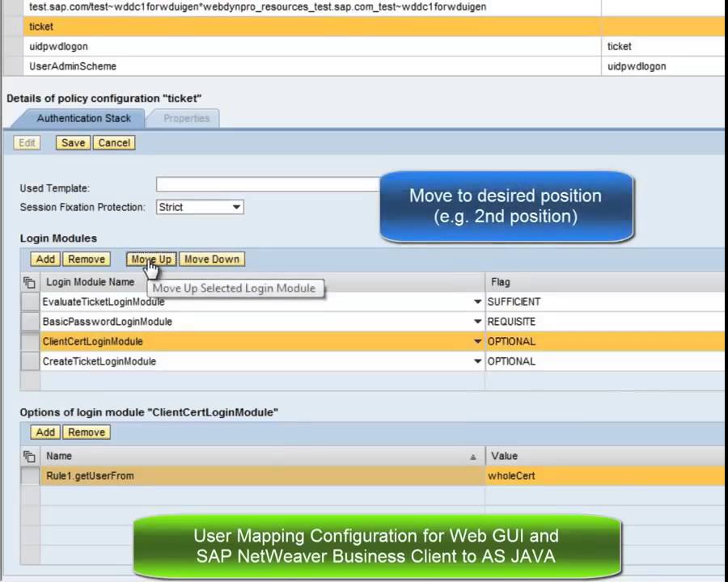
Task: Toggle row selector for CreateTicketLoginModule
Action: [x=30, y=361]
